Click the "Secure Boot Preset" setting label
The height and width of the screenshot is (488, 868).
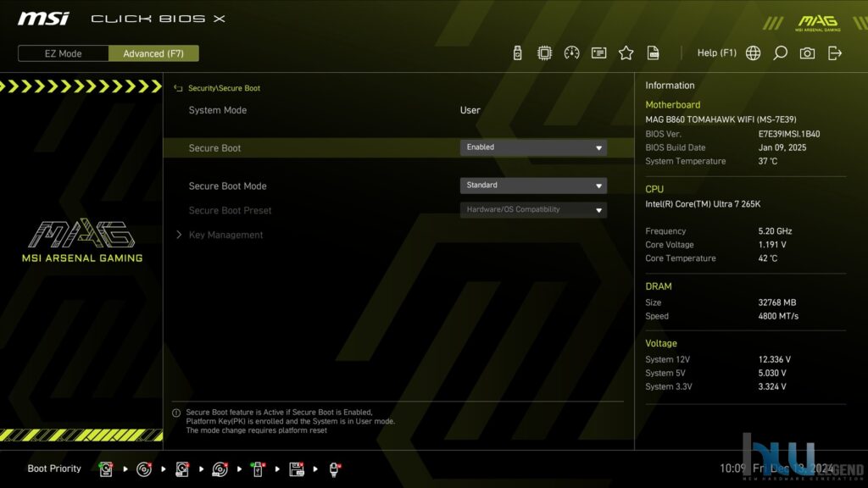click(231, 210)
